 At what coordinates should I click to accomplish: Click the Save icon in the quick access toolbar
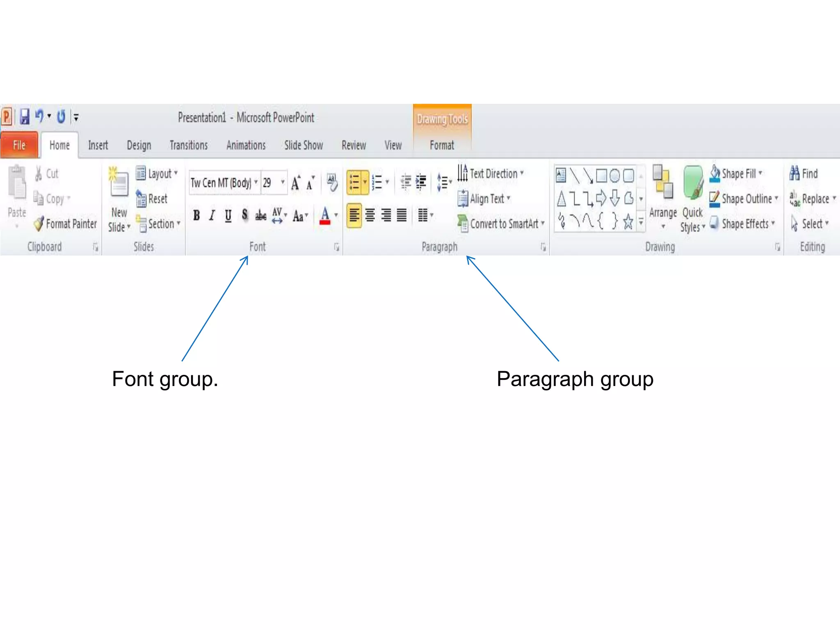click(x=25, y=117)
